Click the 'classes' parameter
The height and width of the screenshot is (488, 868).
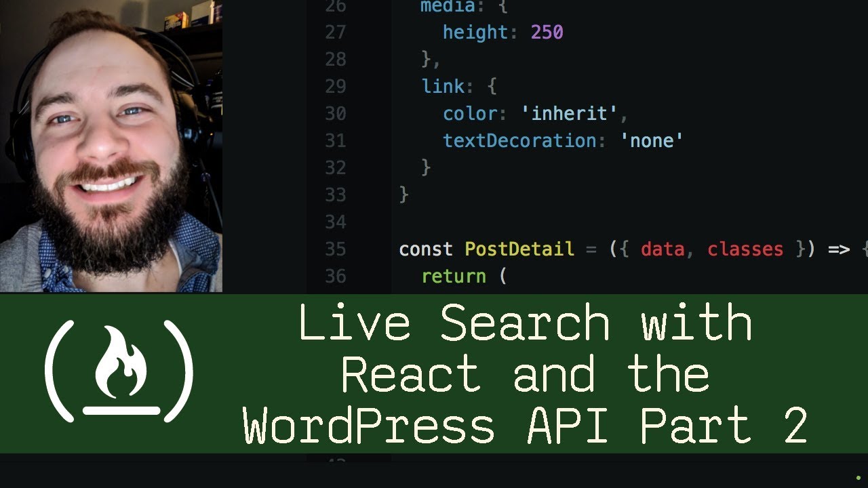(x=745, y=249)
